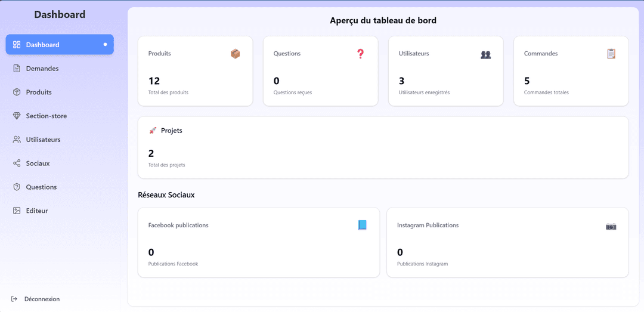Click the logout arrow icon
The image size is (644, 312).
click(x=14, y=299)
